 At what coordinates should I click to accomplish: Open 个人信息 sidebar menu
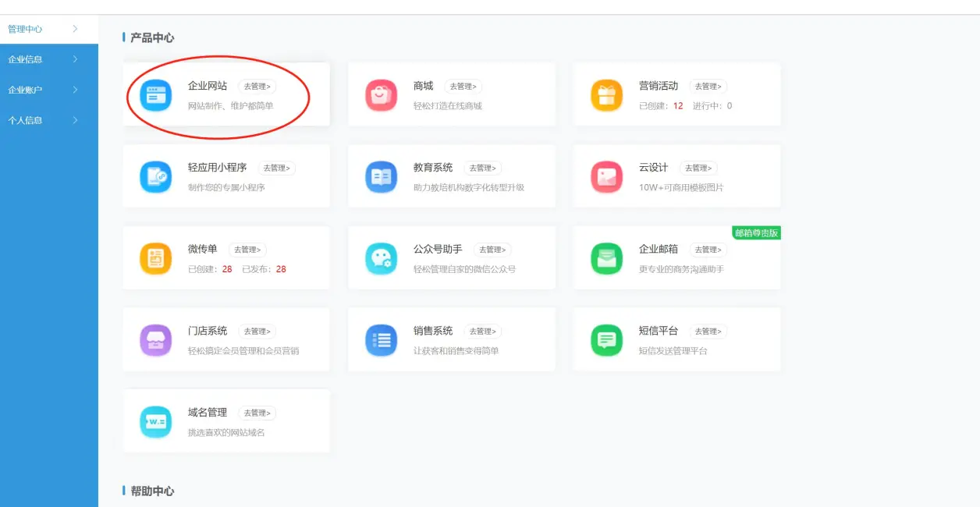(x=49, y=120)
